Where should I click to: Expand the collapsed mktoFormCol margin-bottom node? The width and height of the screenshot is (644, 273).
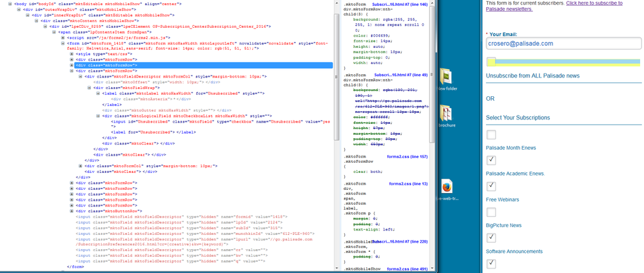[x=81, y=166]
